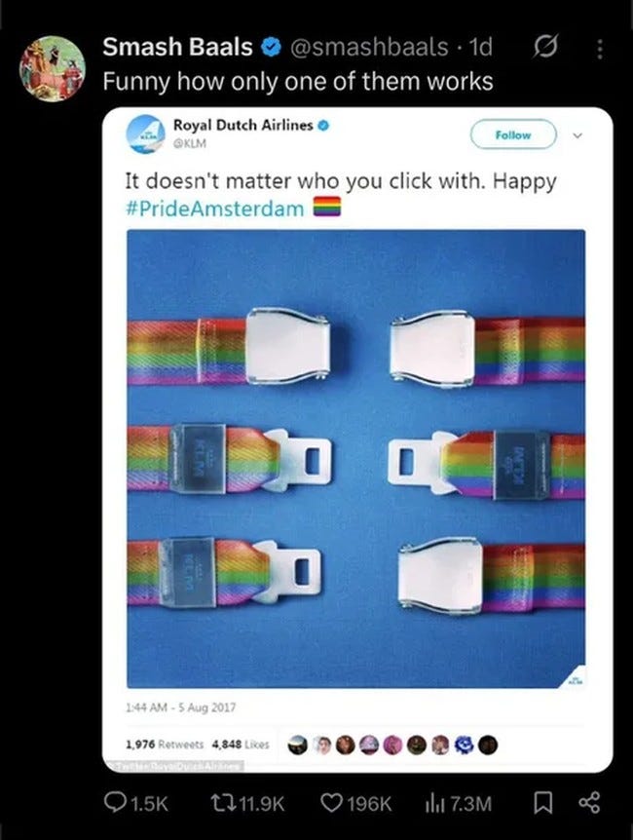
Task: Open the KLM profile logo avatar
Action: click(146, 134)
